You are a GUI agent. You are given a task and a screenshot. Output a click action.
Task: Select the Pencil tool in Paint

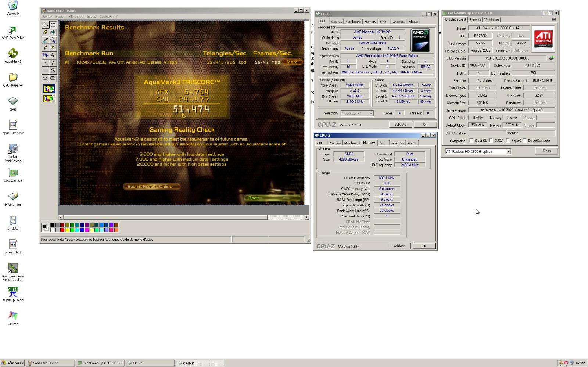[x=45, y=47]
